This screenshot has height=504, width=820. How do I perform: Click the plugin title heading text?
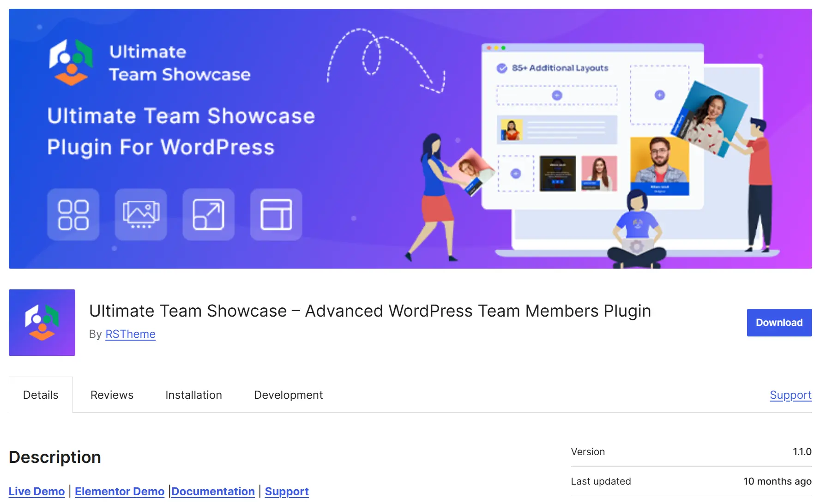pos(370,311)
